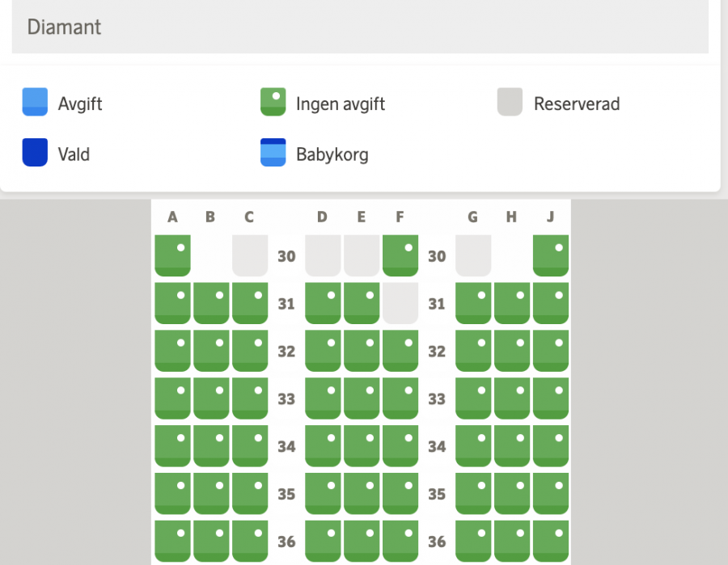Pick aisle seat 34C
The height and width of the screenshot is (565, 728).
[x=250, y=446]
